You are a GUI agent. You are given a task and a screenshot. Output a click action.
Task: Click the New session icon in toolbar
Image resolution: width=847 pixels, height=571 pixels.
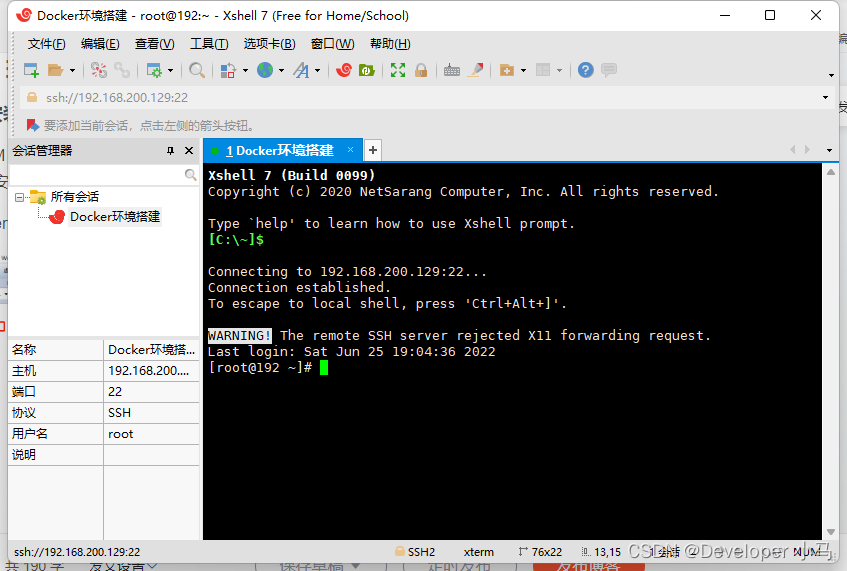31,70
